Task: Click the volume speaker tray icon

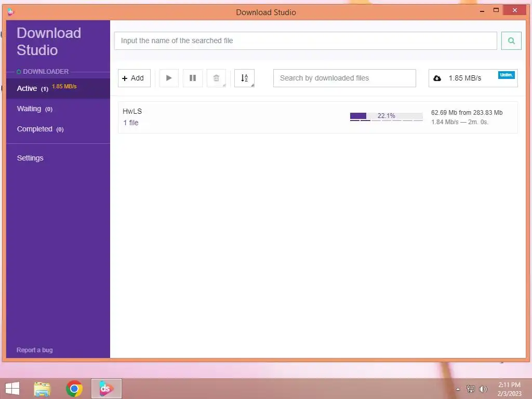Action: [x=483, y=389]
